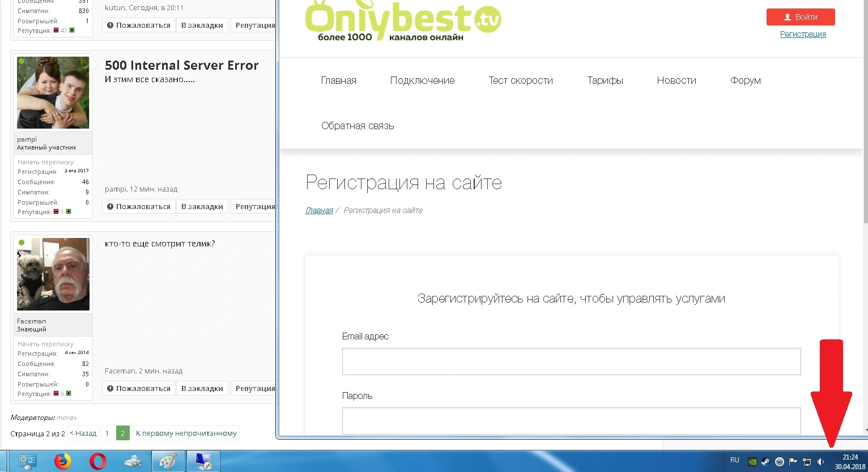The image size is (868, 472).
Task: Jump to К первому непрочитанному
Action: (186, 433)
